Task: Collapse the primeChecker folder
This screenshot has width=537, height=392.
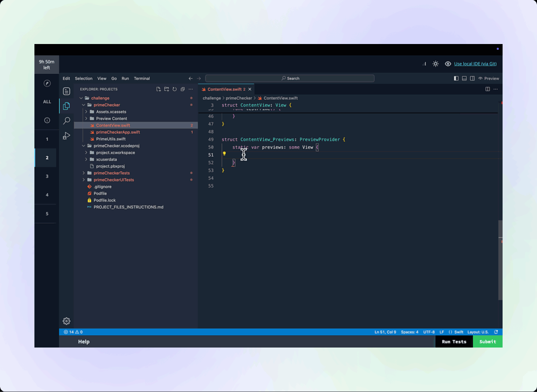Action: (x=84, y=105)
